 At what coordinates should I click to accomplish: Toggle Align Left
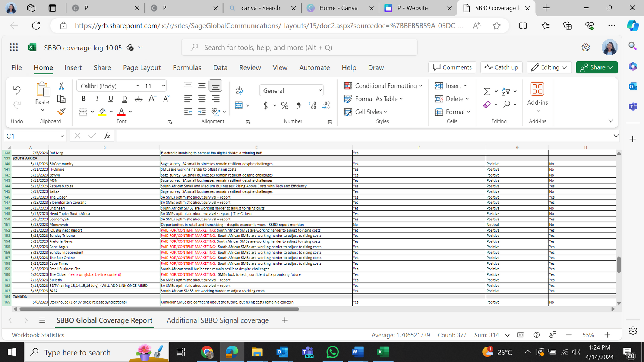click(188, 99)
